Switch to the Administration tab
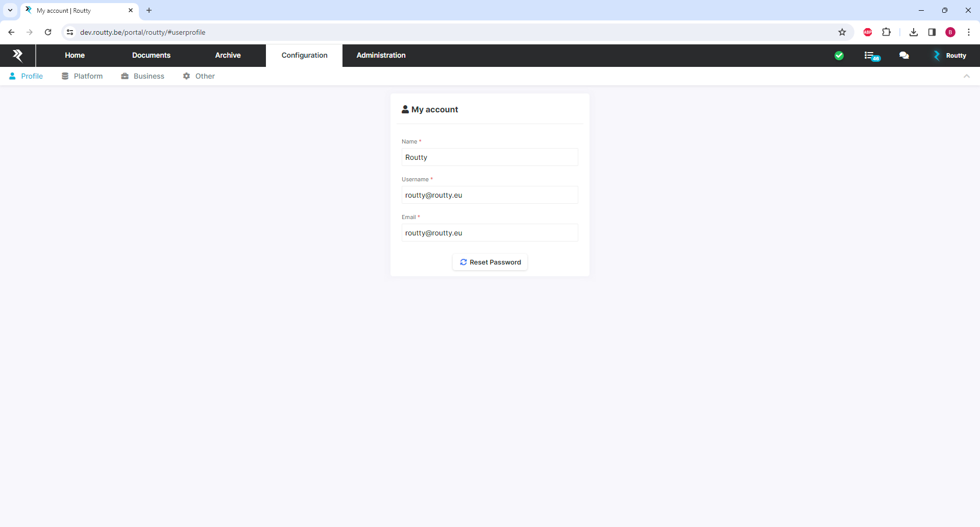 (381, 55)
